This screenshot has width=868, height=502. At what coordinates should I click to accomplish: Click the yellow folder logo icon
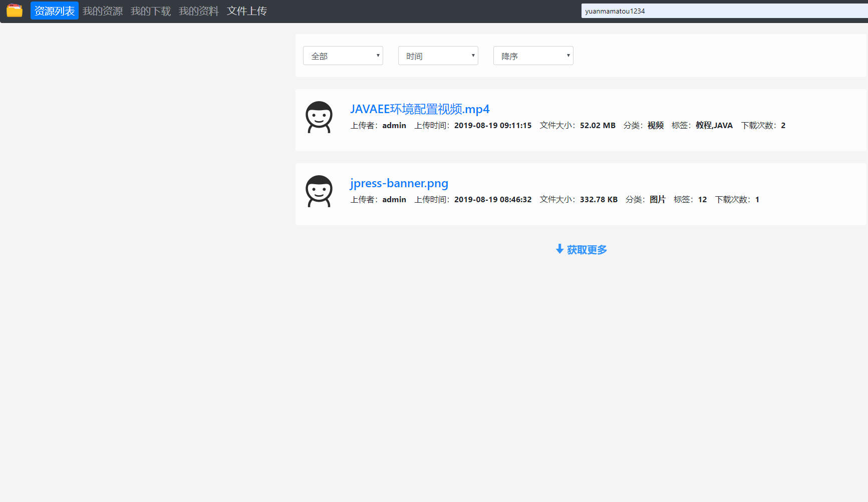tap(15, 10)
